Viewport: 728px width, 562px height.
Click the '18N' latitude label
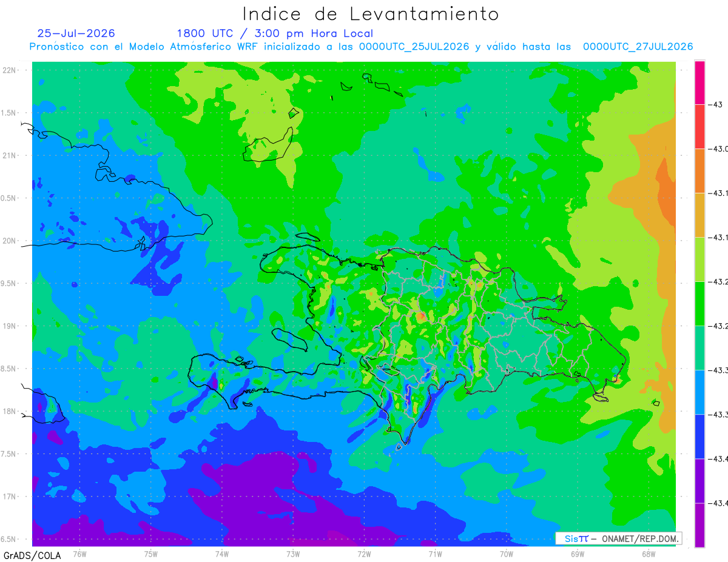10,412
